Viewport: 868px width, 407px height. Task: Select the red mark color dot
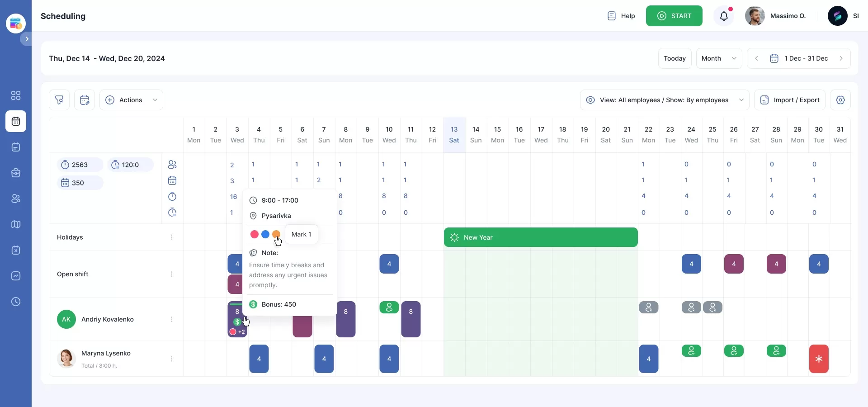click(255, 234)
